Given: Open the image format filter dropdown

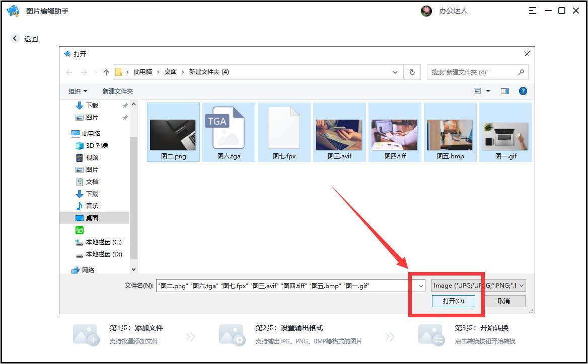Looking at the screenshot, I should click(x=478, y=285).
